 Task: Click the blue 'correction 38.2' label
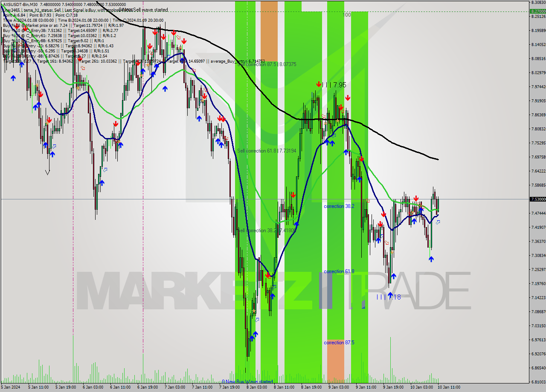pos(339,206)
